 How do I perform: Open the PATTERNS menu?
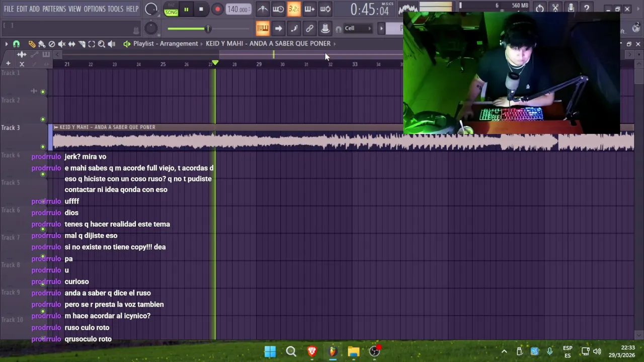click(x=54, y=9)
